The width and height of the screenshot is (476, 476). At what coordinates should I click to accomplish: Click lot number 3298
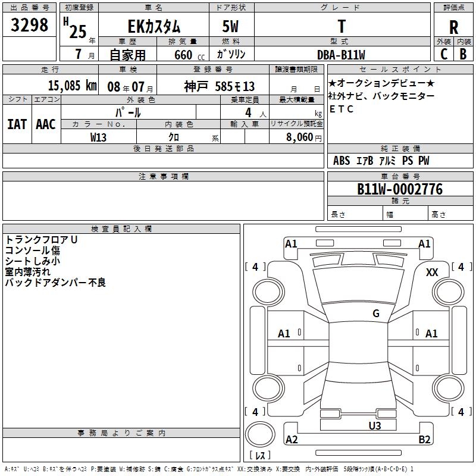tap(29, 25)
